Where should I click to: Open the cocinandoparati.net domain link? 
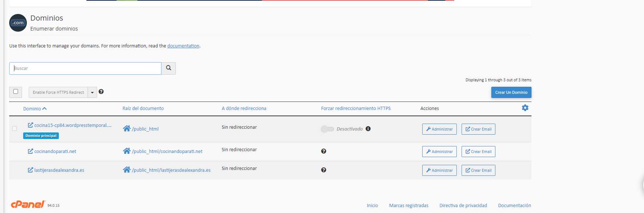point(55,151)
